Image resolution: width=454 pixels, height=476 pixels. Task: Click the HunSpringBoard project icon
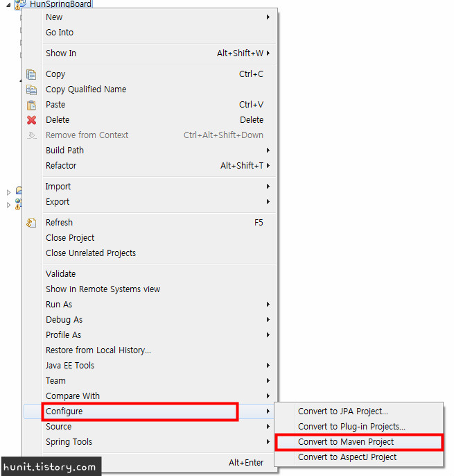[x=21, y=4]
